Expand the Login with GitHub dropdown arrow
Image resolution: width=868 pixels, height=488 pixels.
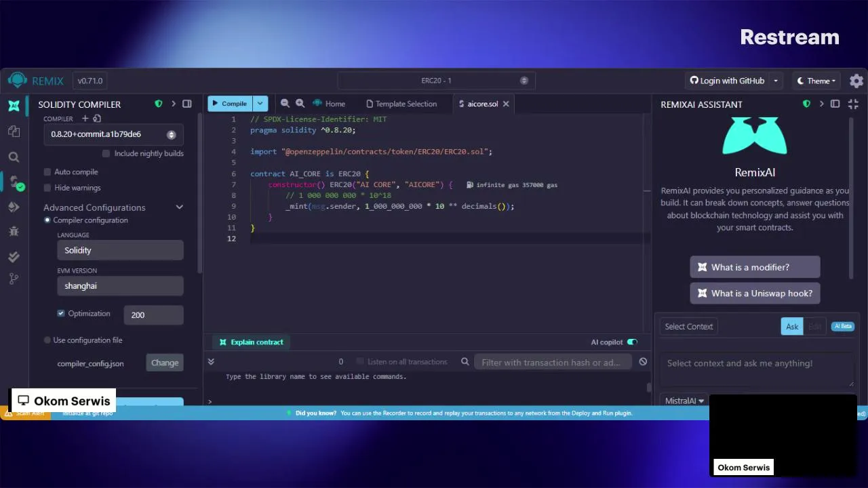[776, 81]
